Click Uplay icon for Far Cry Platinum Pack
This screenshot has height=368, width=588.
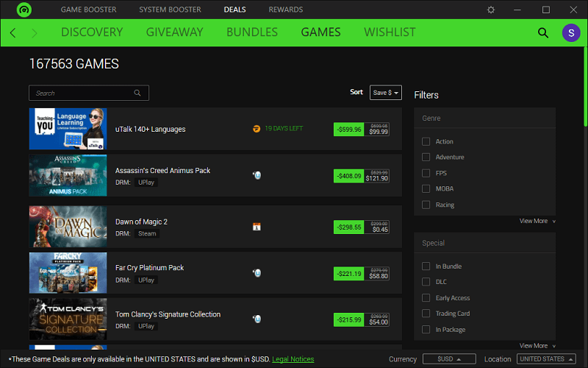pyautogui.click(x=257, y=273)
